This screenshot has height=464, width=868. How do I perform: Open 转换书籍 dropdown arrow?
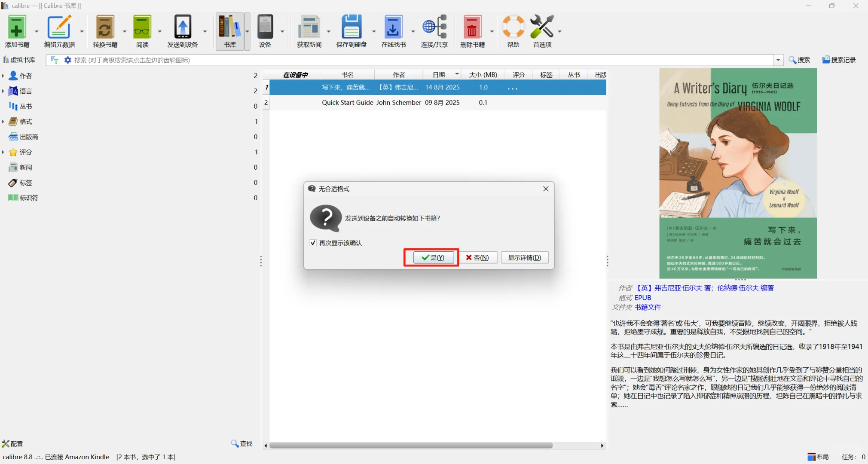click(125, 31)
